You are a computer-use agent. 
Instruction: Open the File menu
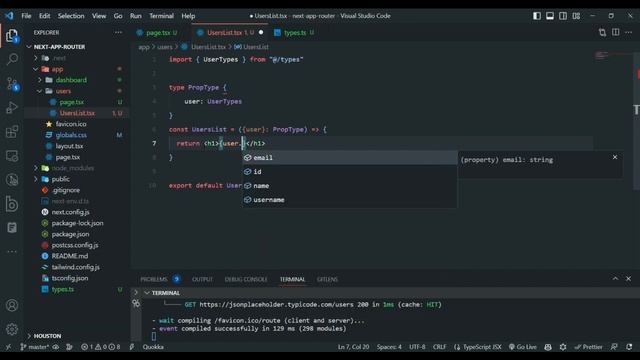coord(26,16)
